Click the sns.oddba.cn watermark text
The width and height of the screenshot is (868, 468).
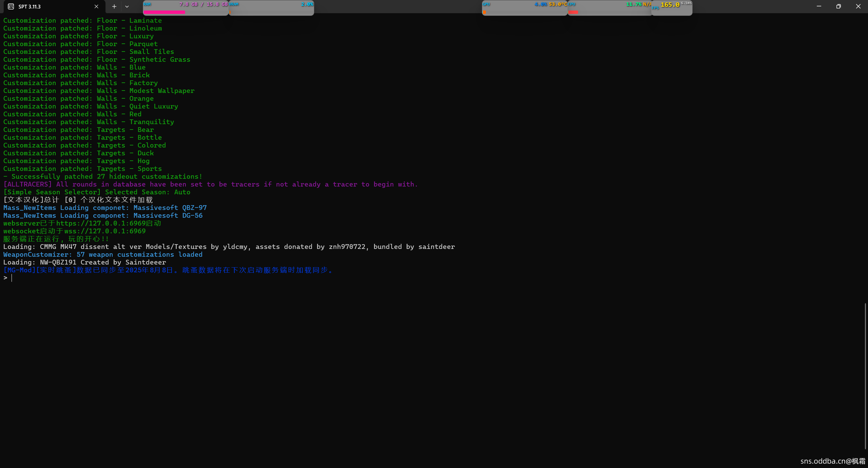pyautogui.click(x=832, y=461)
